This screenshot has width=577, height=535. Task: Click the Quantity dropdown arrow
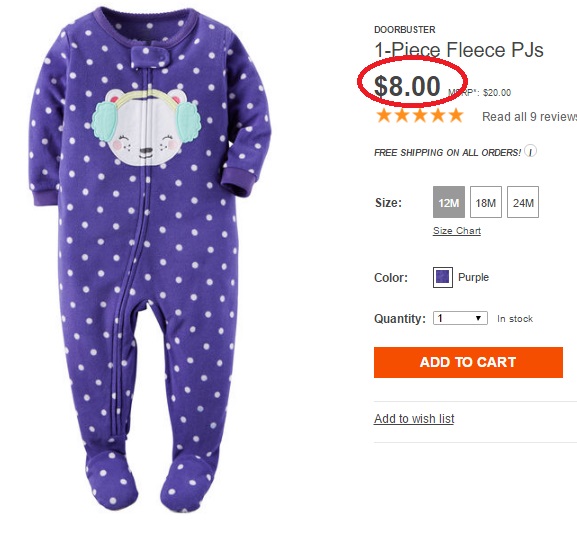[x=478, y=318]
